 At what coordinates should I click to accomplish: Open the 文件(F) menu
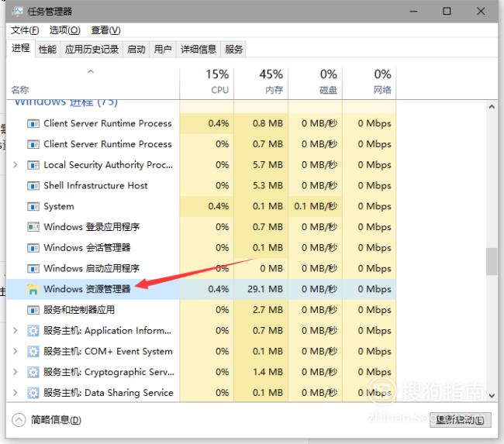pos(25,30)
